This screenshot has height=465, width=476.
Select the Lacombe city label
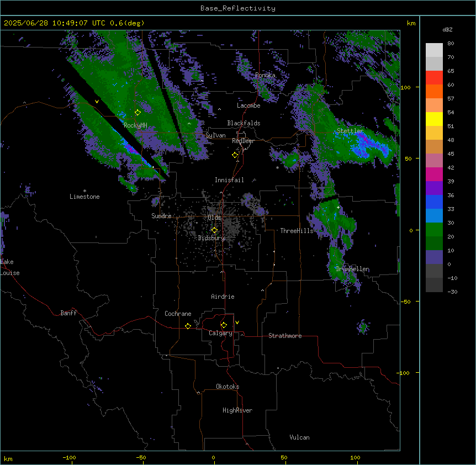coord(248,105)
